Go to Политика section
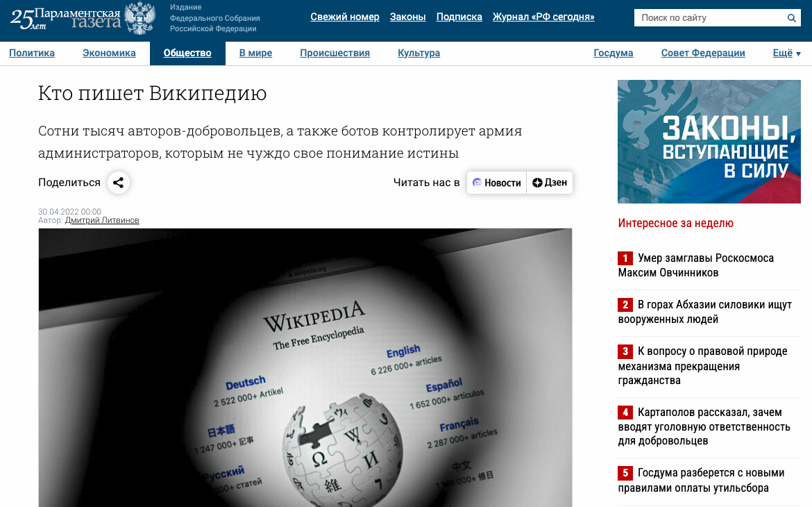812x507 pixels. tap(32, 53)
